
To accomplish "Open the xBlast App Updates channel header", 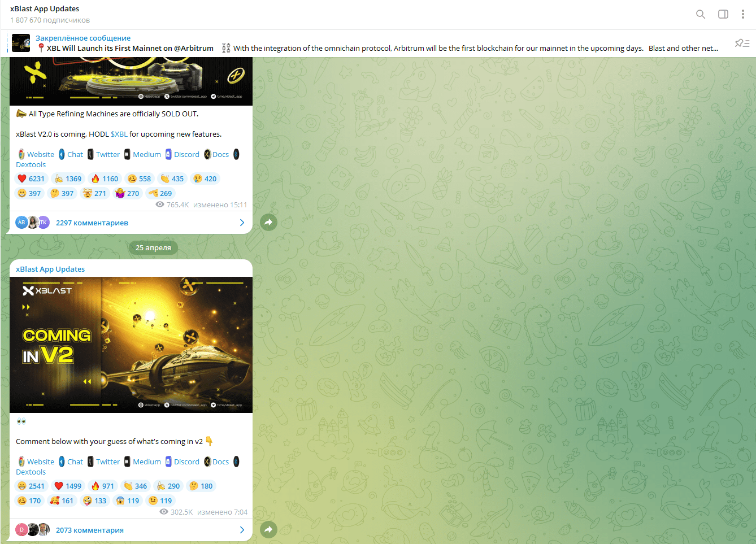I will pos(45,8).
